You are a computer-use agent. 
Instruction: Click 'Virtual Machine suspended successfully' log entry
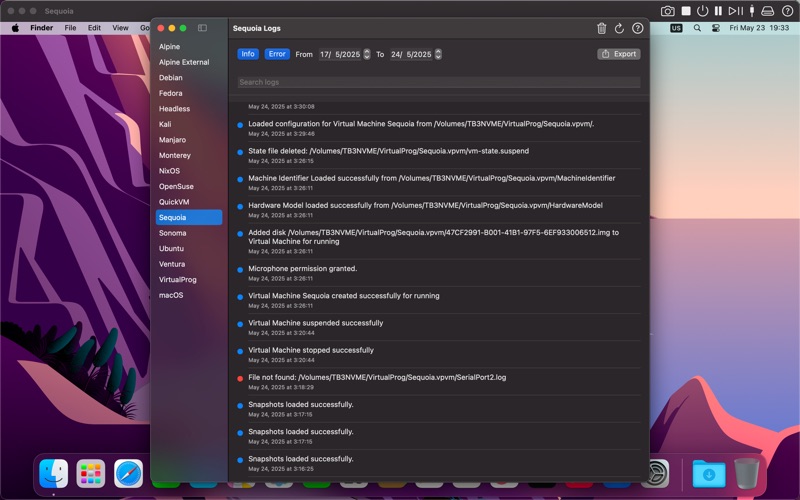[439, 327]
